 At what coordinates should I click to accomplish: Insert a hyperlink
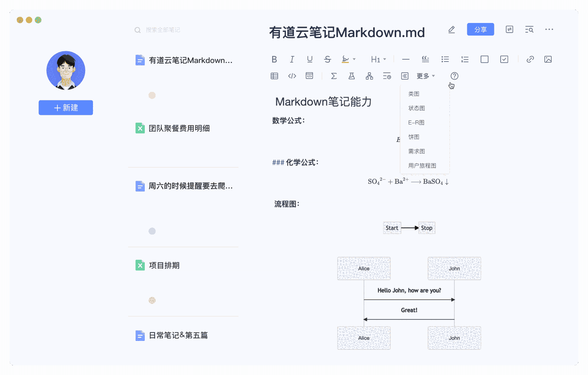(x=530, y=59)
